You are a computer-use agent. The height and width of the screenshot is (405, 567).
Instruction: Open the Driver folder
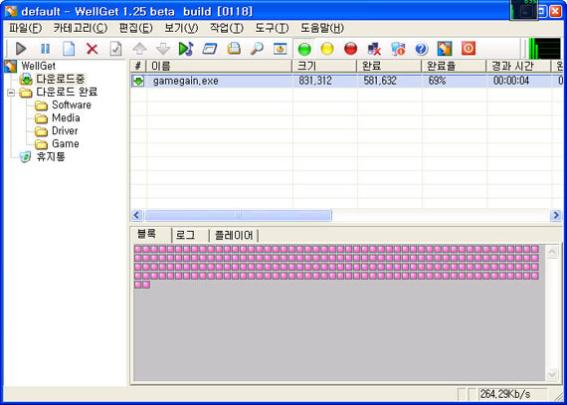[65, 131]
